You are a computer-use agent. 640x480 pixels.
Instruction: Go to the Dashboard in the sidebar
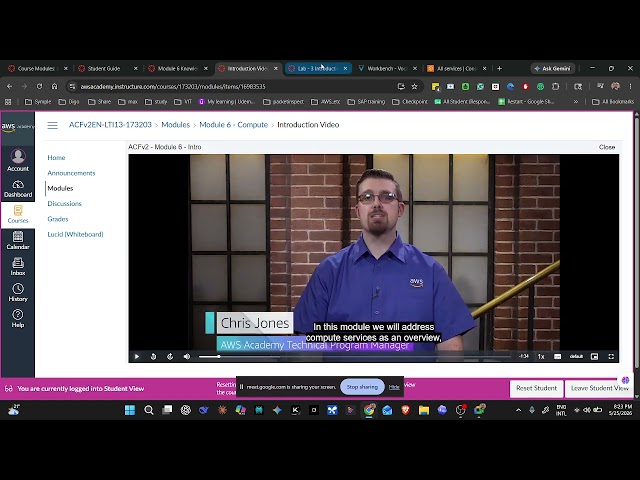tap(18, 189)
